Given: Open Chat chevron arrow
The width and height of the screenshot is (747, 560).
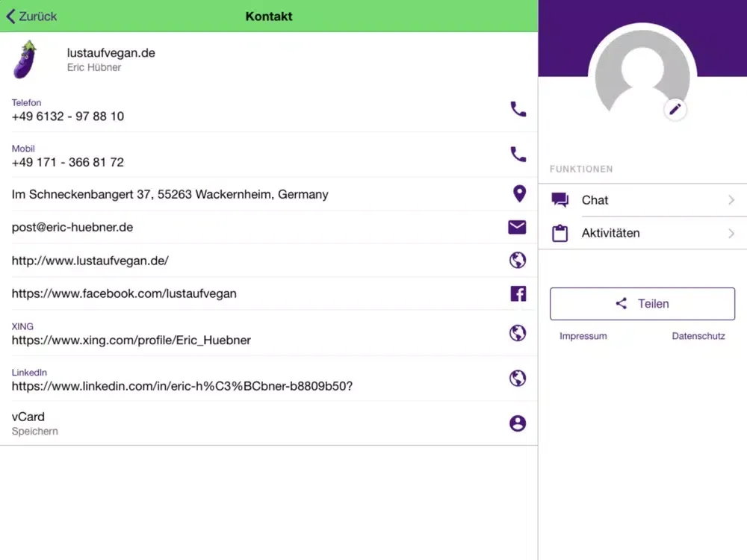Looking at the screenshot, I should point(731,200).
